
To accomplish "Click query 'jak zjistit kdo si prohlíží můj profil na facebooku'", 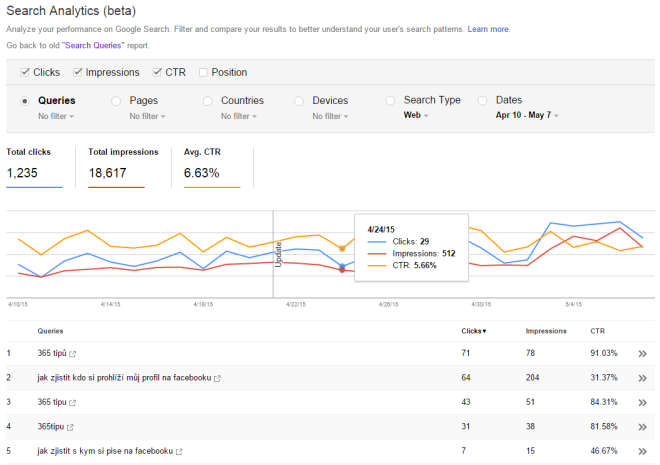I will coord(124,377).
